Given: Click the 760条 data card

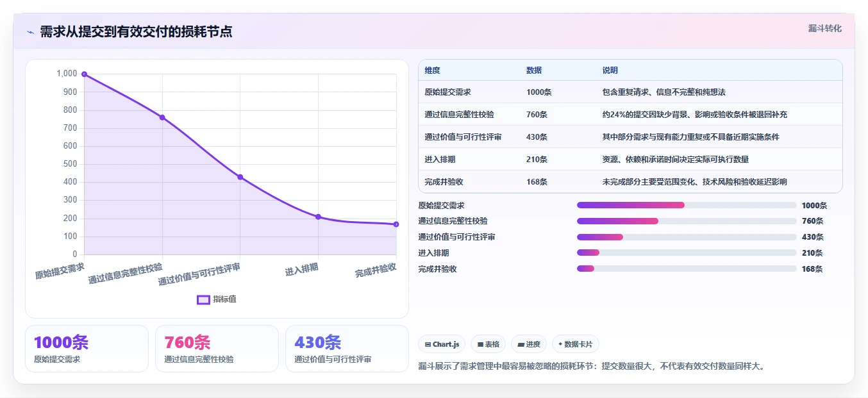Looking at the screenshot, I should (217, 349).
